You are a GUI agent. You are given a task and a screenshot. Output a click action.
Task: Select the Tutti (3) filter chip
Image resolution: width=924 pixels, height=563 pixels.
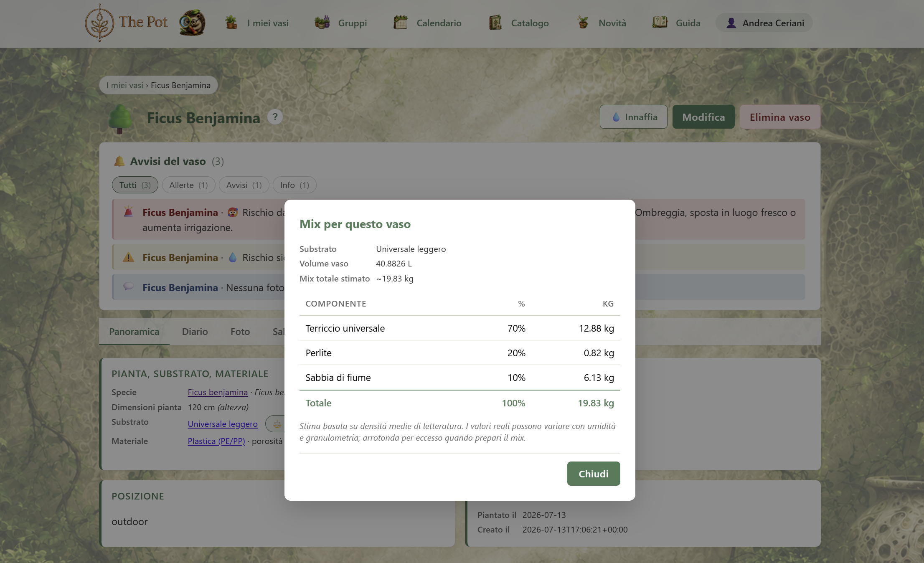(x=135, y=185)
